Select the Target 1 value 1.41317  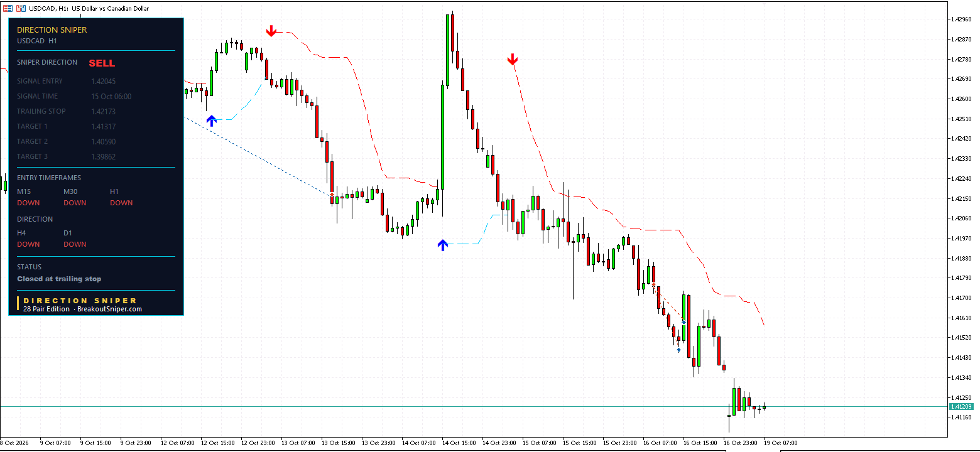pos(104,127)
